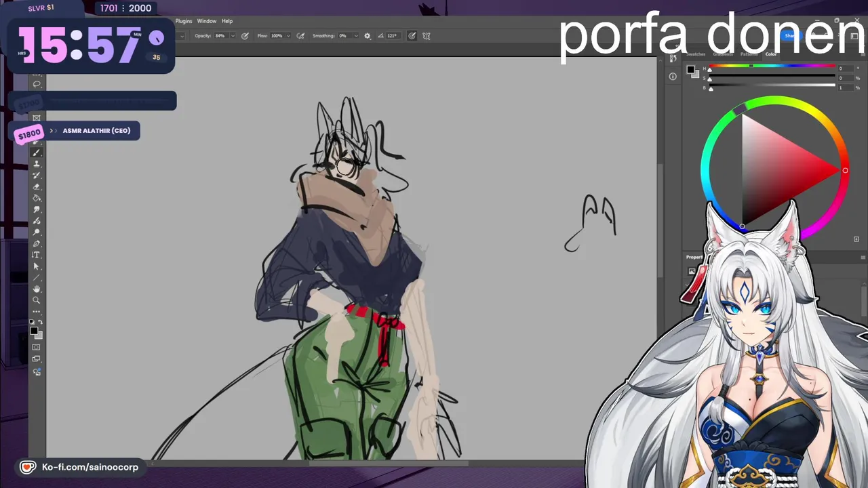Switch to the Swatches tab

(x=696, y=54)
